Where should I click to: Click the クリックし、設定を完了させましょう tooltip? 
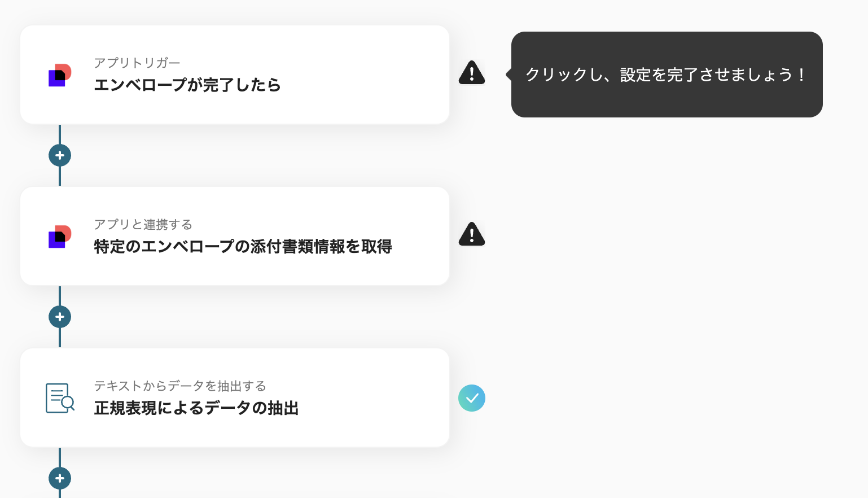click(667, 75)
